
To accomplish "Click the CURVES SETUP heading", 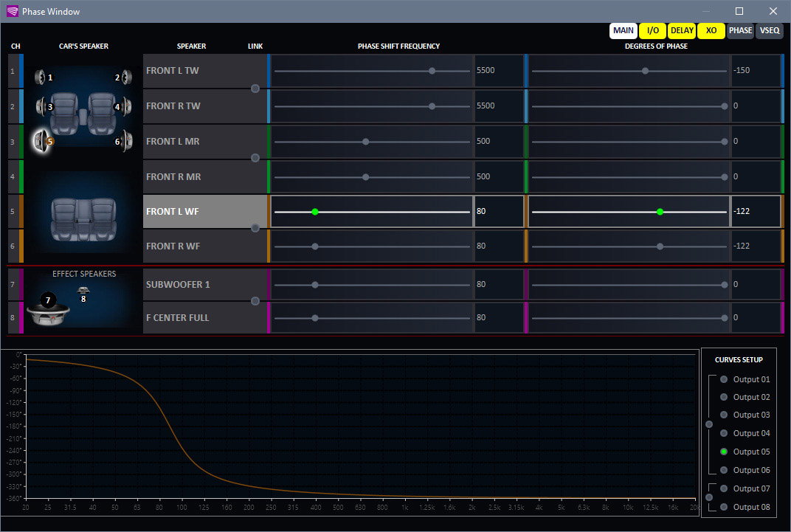I will point(739,360).
